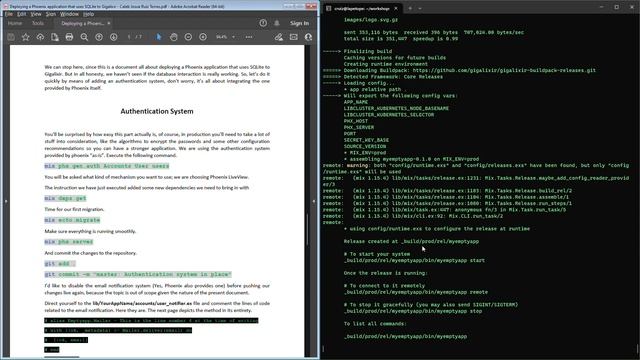The width and height of the screenshot is (640, 360).
Task: Click the Print icon
Action: 69,37
